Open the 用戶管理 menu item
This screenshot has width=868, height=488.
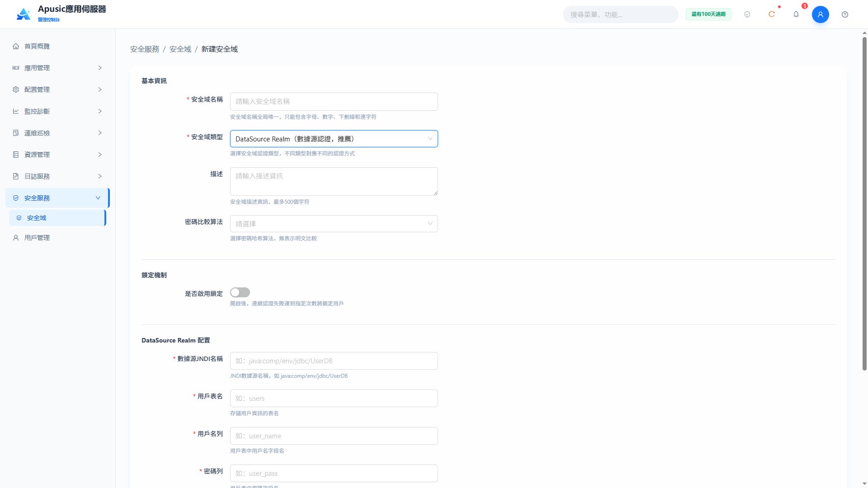(57, 238)
